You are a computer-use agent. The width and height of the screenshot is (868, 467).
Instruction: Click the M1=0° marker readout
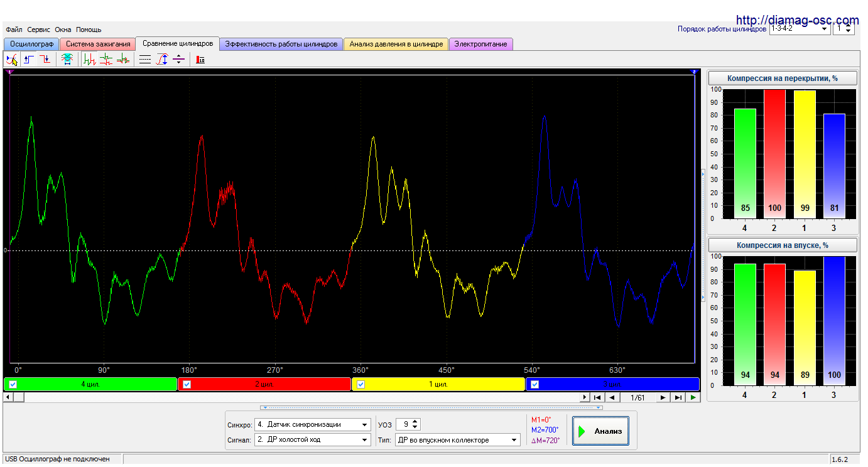(541, 420)
